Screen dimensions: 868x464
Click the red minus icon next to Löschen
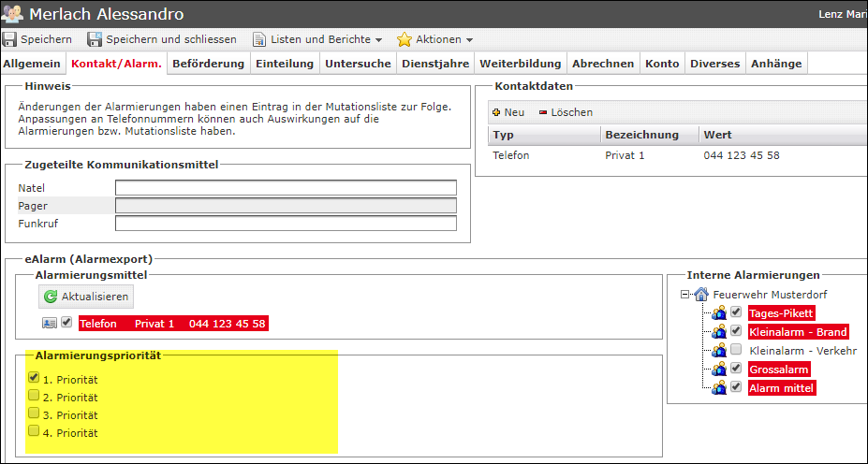[x=543, y=112]
